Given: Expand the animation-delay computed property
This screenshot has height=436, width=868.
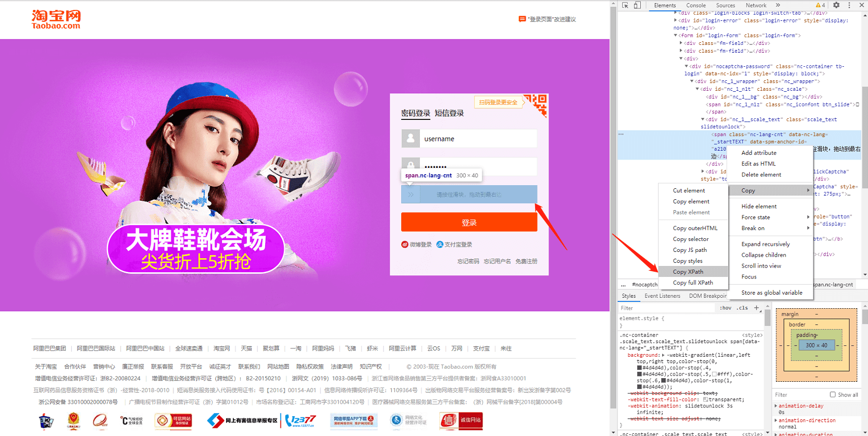Looking at the screenshot, I should 776,406.
